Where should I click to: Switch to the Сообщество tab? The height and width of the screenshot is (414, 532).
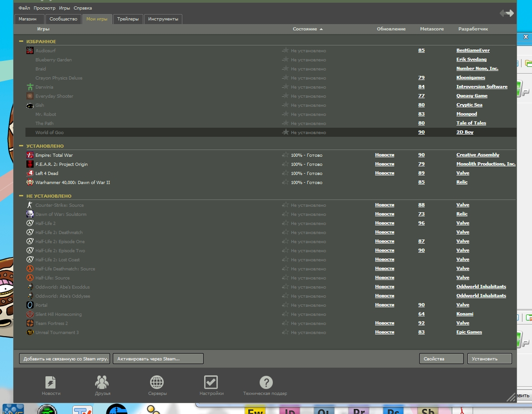point(64,19)
